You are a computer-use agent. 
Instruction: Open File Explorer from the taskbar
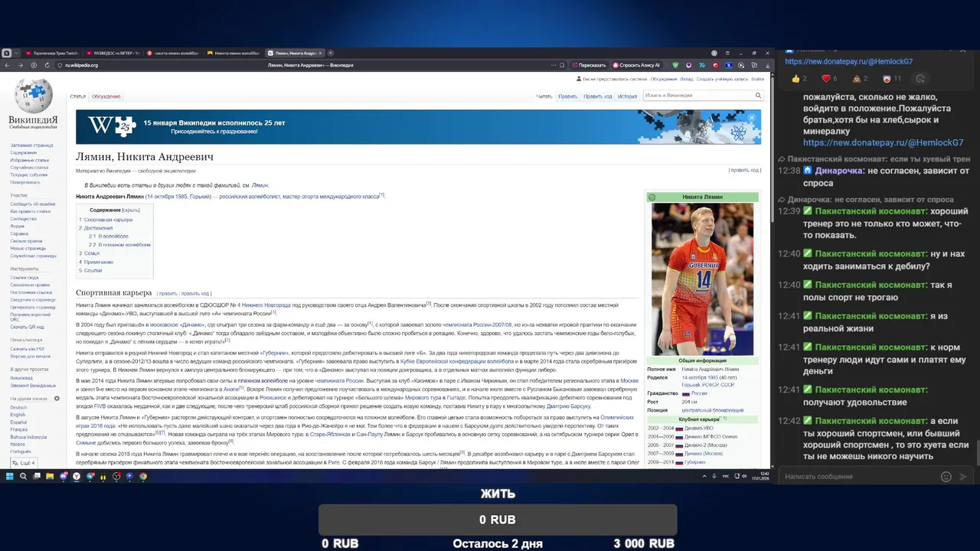[50, 476]
